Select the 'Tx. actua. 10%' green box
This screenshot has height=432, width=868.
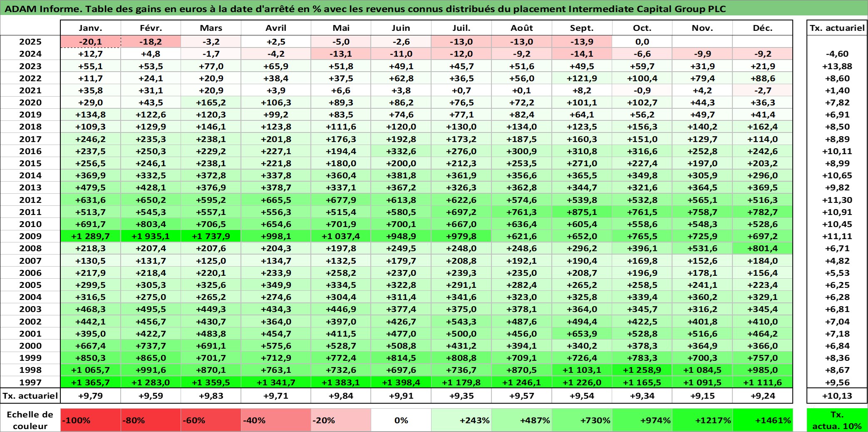[x=837, y=420]
